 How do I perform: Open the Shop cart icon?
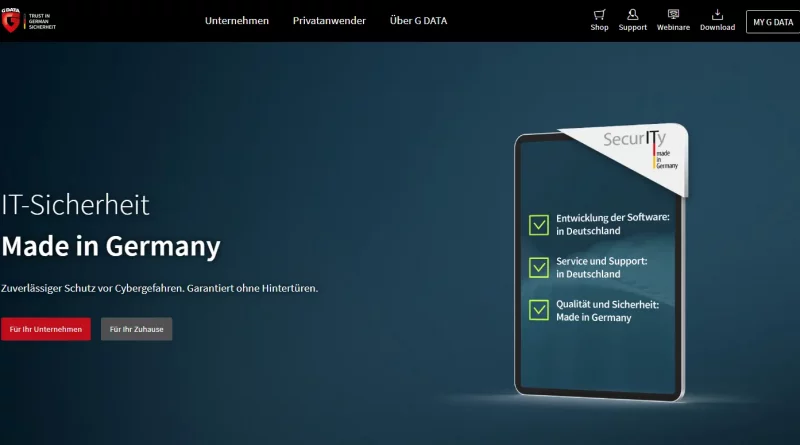tap(599, 15)
